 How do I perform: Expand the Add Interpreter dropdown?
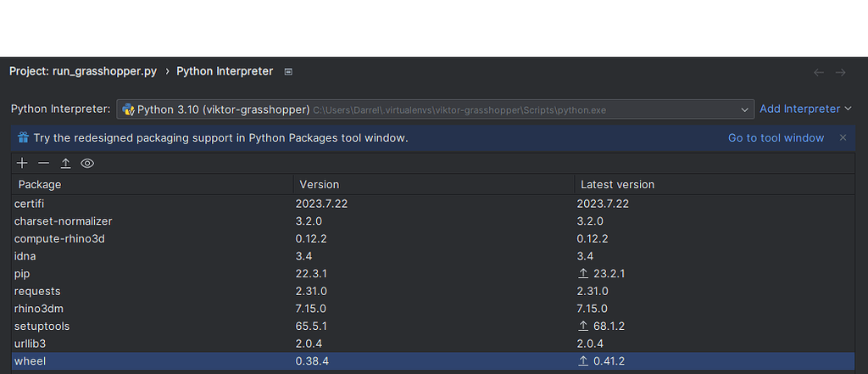coord(805,109)
